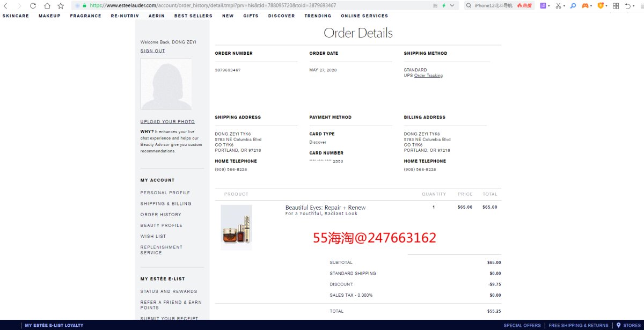The image size is (644, 330).
Task: Click the Beautiful Eyes product thumbnail
Action: coord(236,228)
